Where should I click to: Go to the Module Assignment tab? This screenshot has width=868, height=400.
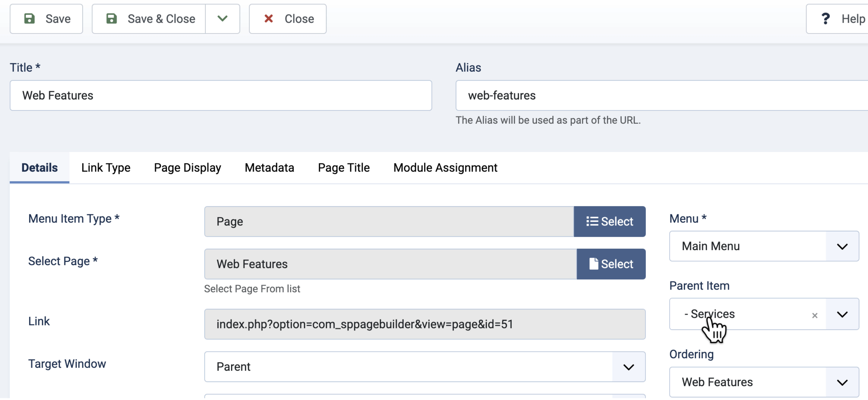[x=445, y=168]
